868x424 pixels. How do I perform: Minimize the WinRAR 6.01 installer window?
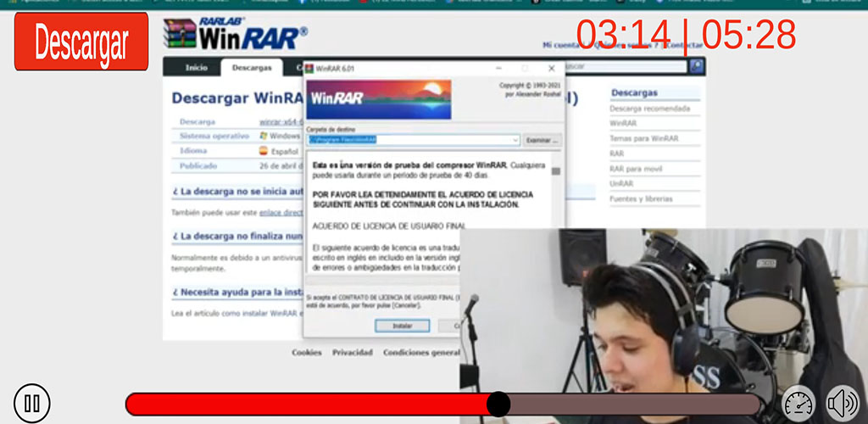click(x=498, y=69)
